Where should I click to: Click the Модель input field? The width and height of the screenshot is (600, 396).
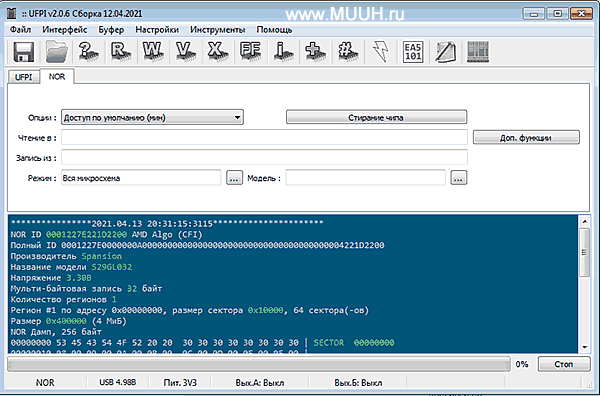365,178
